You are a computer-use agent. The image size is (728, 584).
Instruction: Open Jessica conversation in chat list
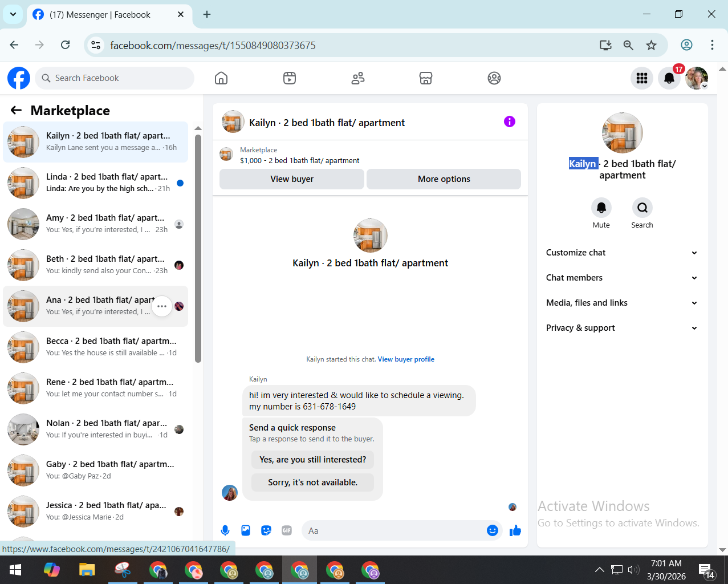click(x=95, y=512)
